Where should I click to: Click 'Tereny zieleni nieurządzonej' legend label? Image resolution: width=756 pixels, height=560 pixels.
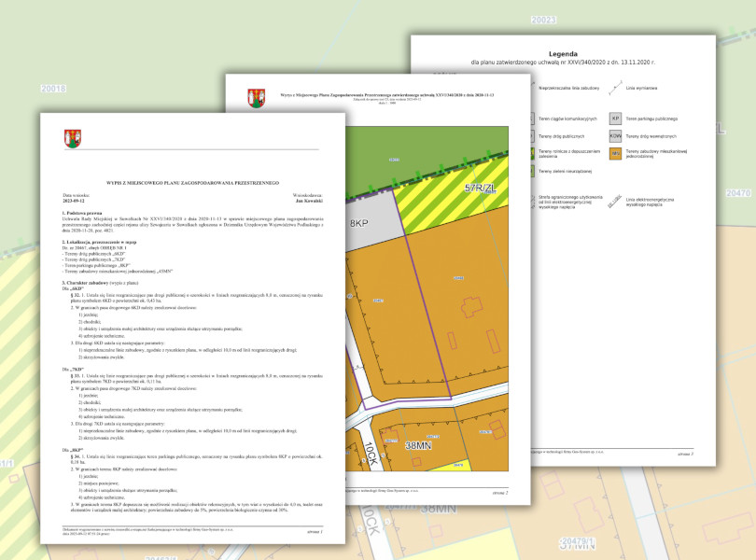pos(565,171)
